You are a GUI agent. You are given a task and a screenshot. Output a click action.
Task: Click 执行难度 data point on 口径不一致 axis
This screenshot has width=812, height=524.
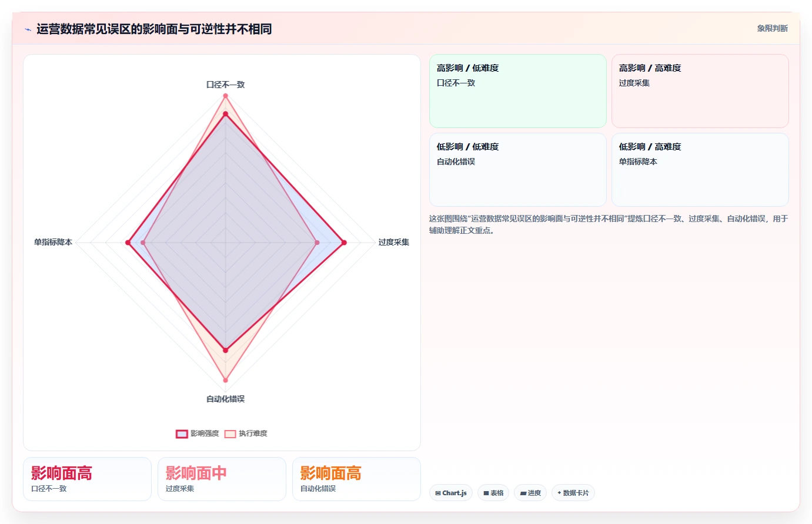(x=225, y=96)
